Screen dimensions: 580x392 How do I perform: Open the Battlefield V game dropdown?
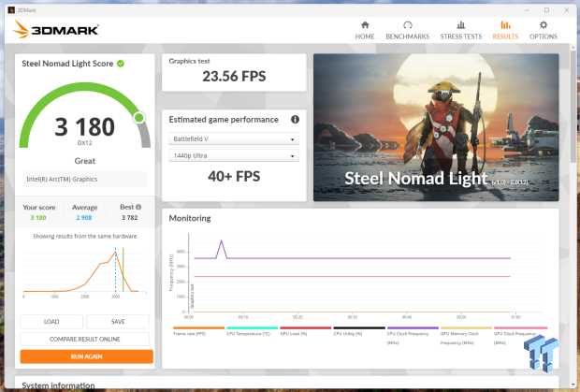234,138
